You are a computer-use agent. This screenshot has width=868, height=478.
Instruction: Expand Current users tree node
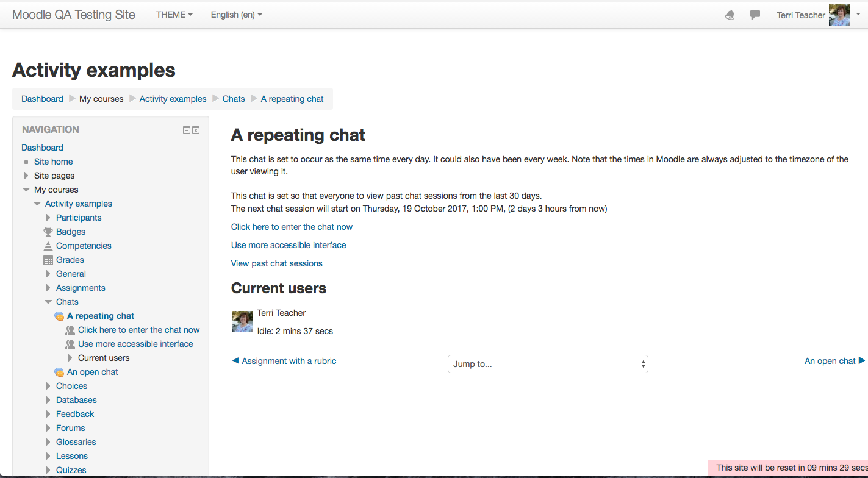click(70, 358)
